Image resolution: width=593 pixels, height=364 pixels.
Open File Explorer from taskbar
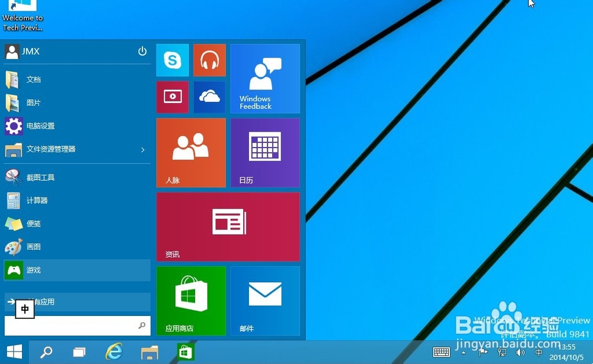[149, 352]
